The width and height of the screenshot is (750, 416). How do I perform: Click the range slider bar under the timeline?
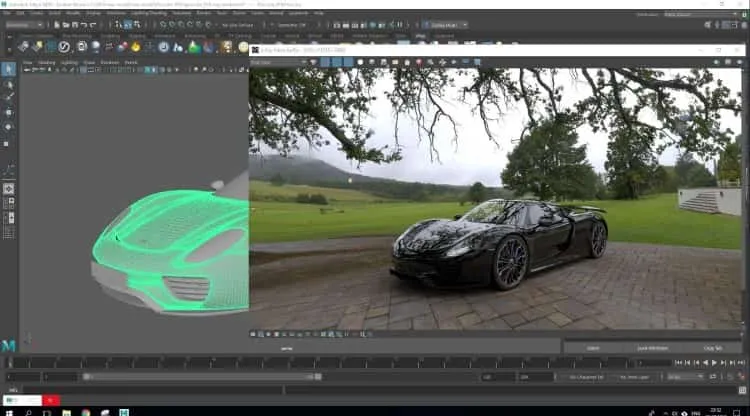click(201, 377)
